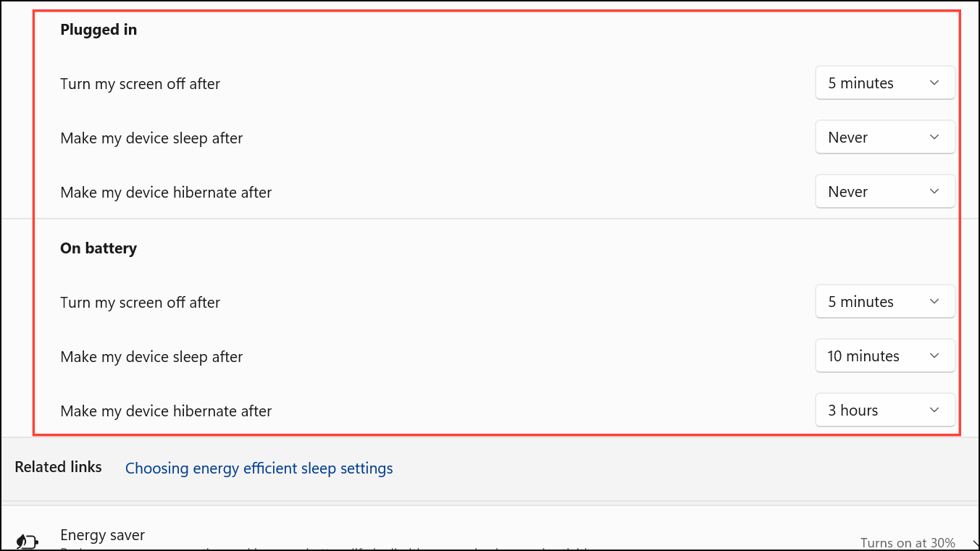Viewport: 980px width, 551px height.
Task: Change the 10 minutes sleep dropdown
Action: tap(885, 356)
